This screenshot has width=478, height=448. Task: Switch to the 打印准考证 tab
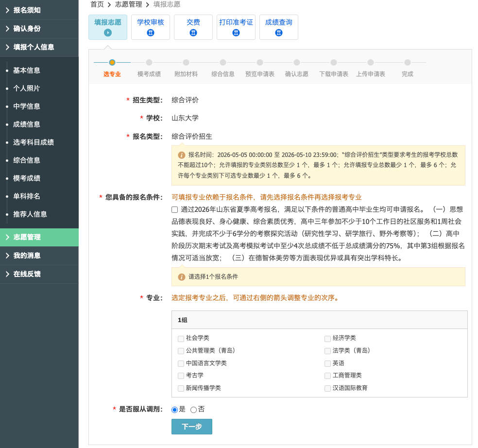tap(236, 27)
